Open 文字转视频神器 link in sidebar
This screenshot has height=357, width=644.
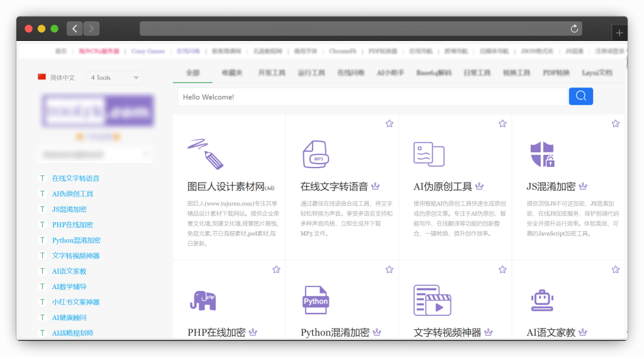[x=75, y=256]
